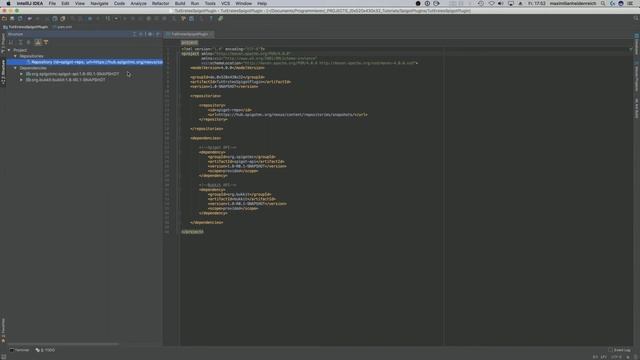Screen dimensions: 640x360
Task: Select the Dependencies label in the tree
Action: (33, 68)
